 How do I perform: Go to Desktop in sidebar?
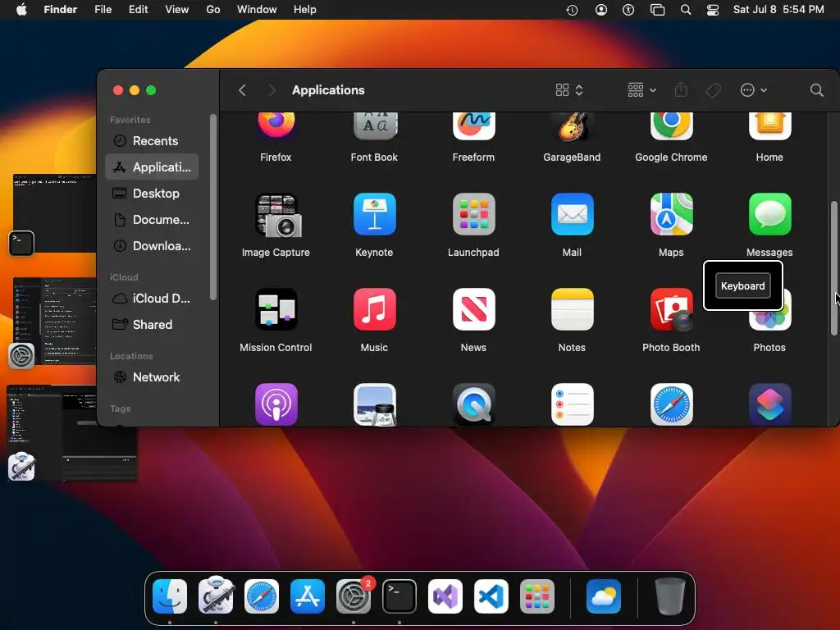coord(152,194)
